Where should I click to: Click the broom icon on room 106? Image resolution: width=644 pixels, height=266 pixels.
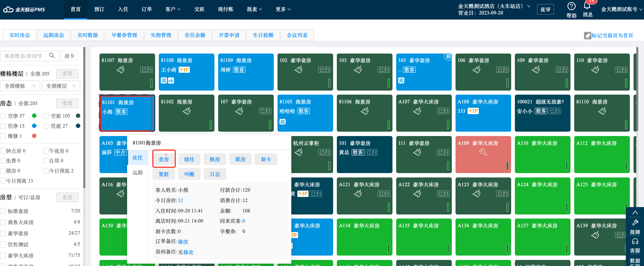pyautogui.click(x=476, y=70)
